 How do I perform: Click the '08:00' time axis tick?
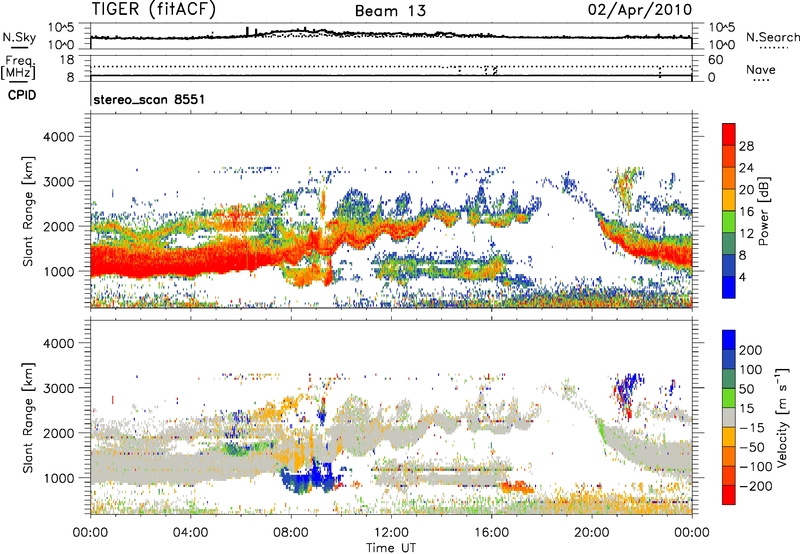291,533
